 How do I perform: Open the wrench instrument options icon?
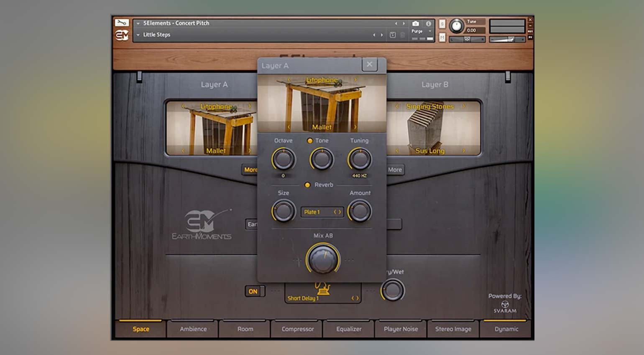pyautogui.click(x=122, y=23)
